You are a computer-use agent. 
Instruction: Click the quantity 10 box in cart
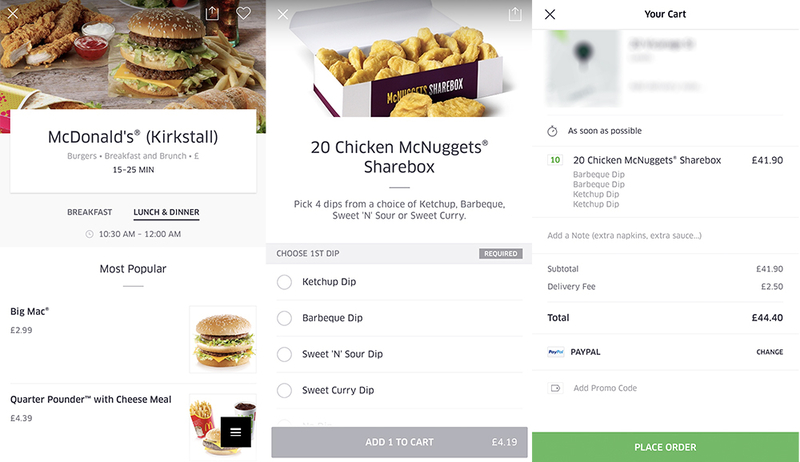(x=555, y=160)
